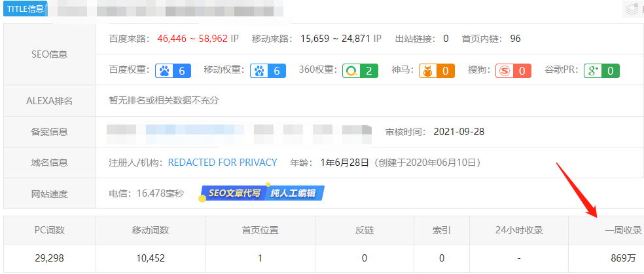Click the PC词数 column header

click(49, 230)
